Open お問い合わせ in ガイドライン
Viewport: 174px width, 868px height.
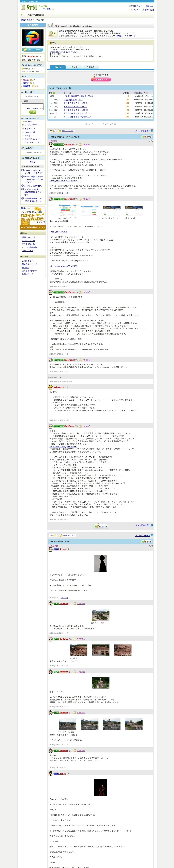(x=28, y=274)
